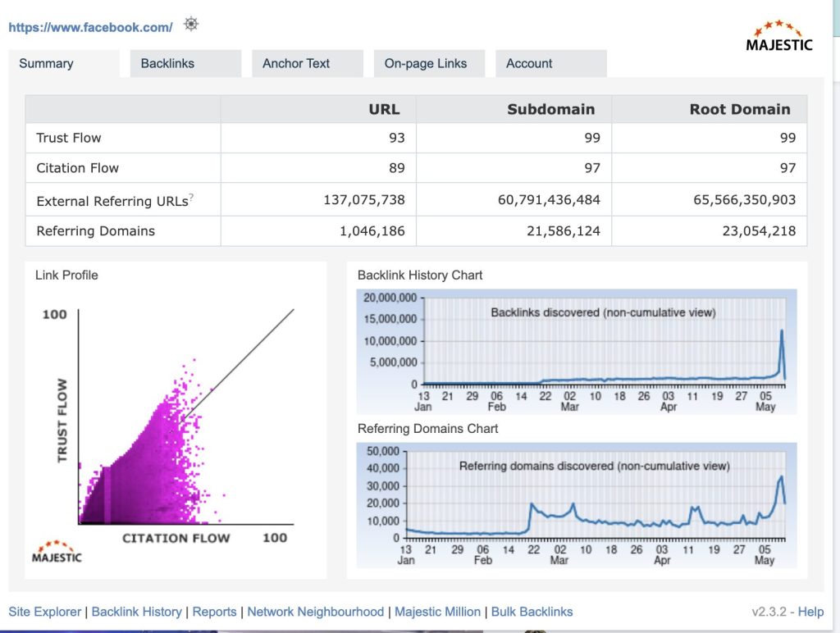The image size is (840, 633).
Task: Select the value 60,791,436,484
Action: [x=549, y=200]
